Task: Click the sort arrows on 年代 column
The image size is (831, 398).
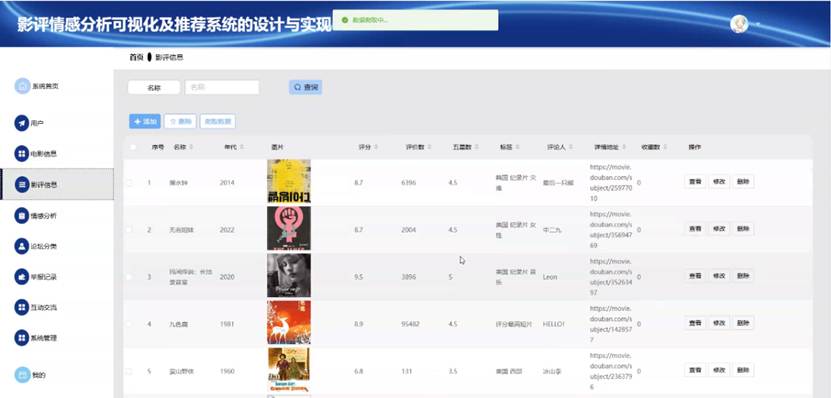Action: 242,147
